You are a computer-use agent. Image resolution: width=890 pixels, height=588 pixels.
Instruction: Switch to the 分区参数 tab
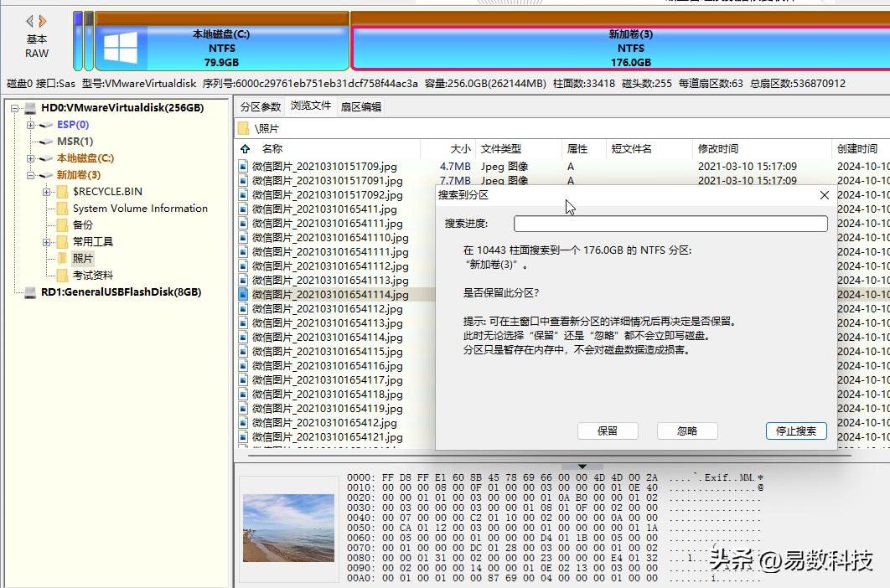[x=262, y=106]
